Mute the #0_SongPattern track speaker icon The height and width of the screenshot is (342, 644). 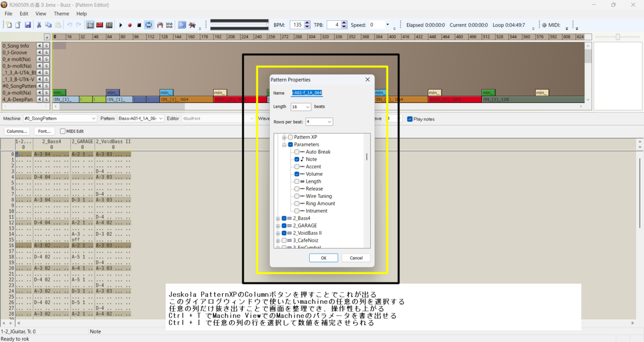pos(39,86)
